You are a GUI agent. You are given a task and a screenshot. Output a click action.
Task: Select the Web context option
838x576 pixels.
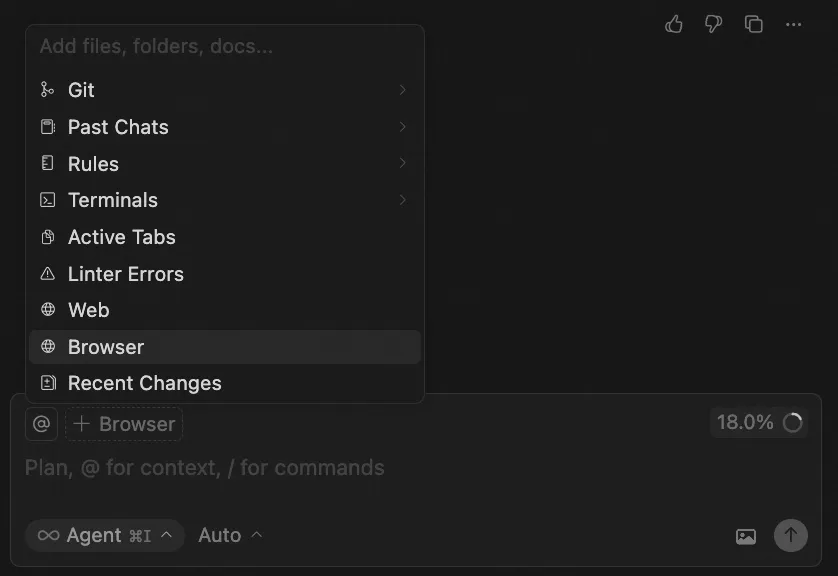point(88,310)
